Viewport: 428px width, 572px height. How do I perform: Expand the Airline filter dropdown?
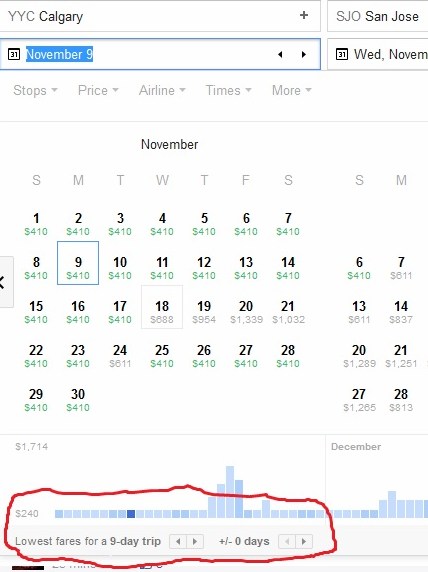click(162, 90)
